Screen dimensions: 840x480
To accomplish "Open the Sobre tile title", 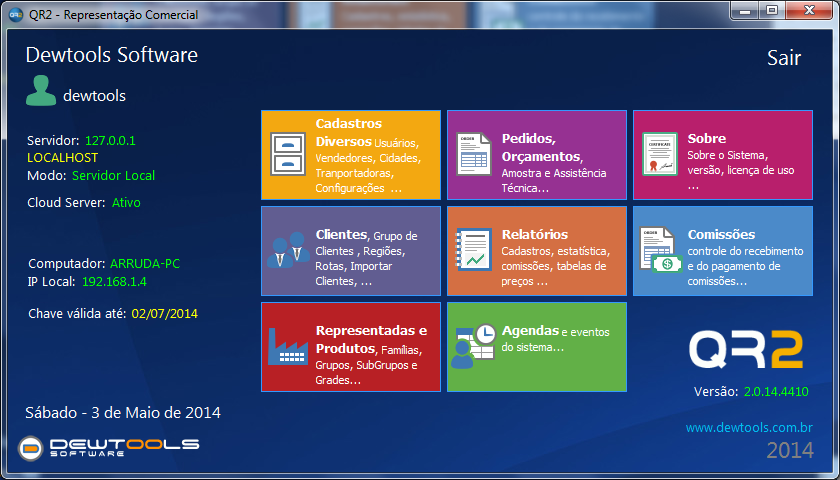I will [707, 138].
